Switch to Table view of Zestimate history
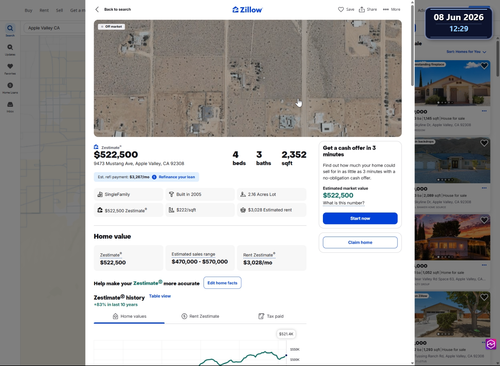 [x=160, y=296]
